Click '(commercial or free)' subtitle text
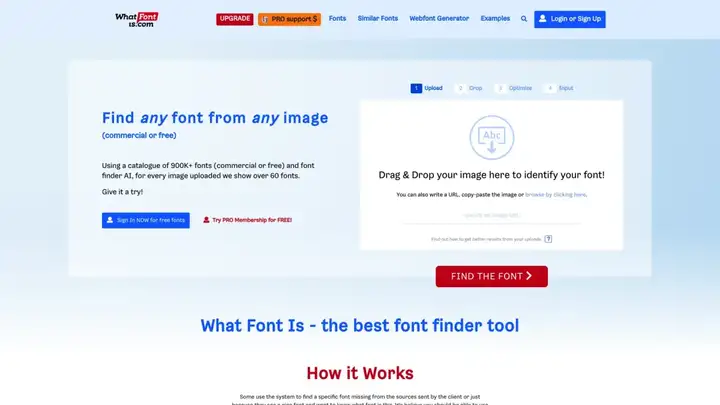This screenshot has width=720, height=405. click(139, 135)
